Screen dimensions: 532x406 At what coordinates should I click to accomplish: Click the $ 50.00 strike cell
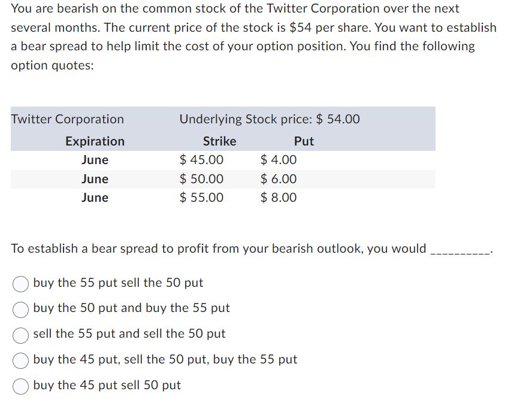[201, 179]
